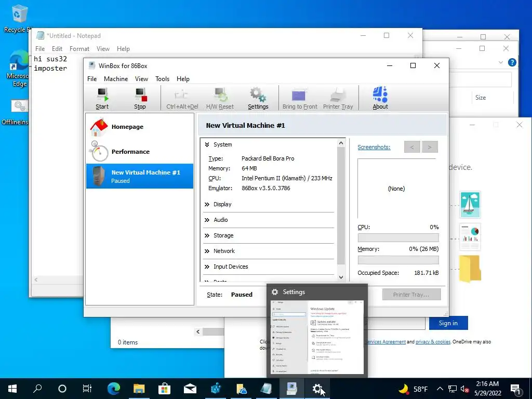This screenshot has height=399, width=532.
Task: Expand the Audio section
Action: tap(207, 220)
